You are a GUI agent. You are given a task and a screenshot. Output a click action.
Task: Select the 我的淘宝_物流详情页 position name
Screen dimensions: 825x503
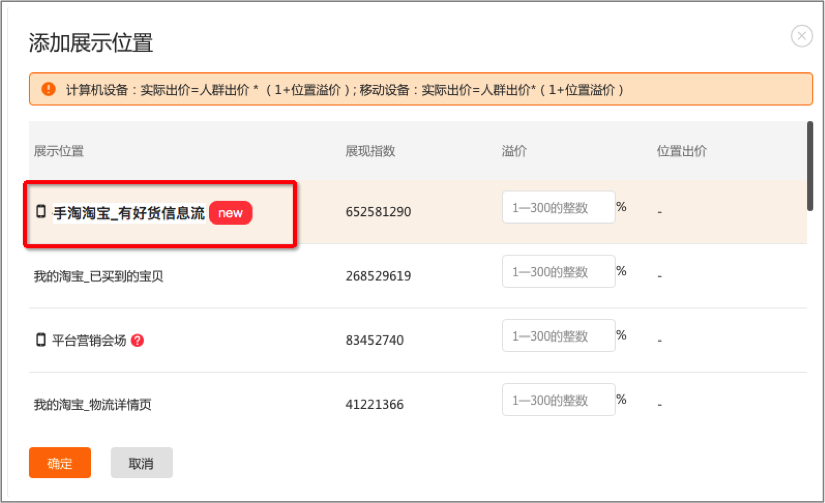(x=93, y=405)
